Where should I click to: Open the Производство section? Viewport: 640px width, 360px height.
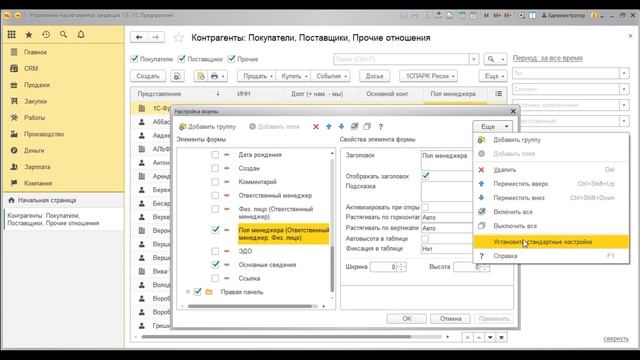click(44, 134)
